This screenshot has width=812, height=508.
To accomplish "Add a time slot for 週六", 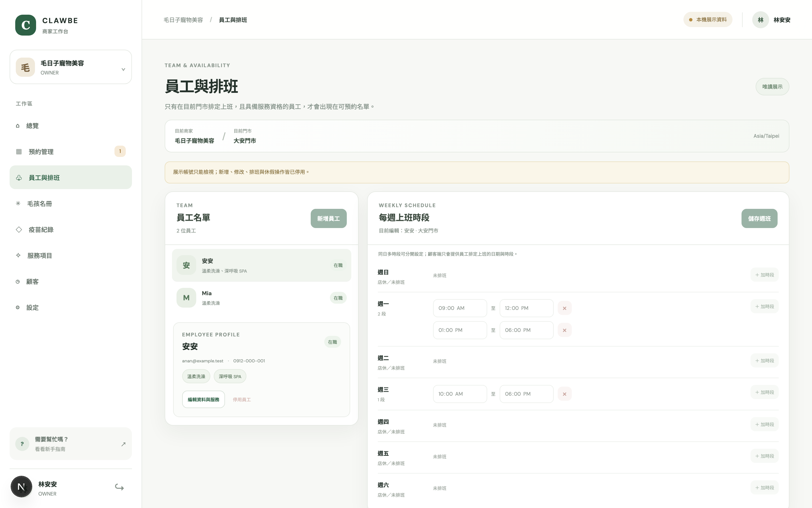I will point(764,487).
